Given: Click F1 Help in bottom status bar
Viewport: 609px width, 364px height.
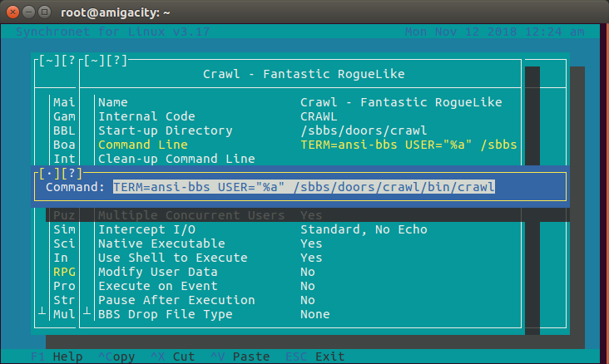Looking at the screenshot, I should point(57,357).
